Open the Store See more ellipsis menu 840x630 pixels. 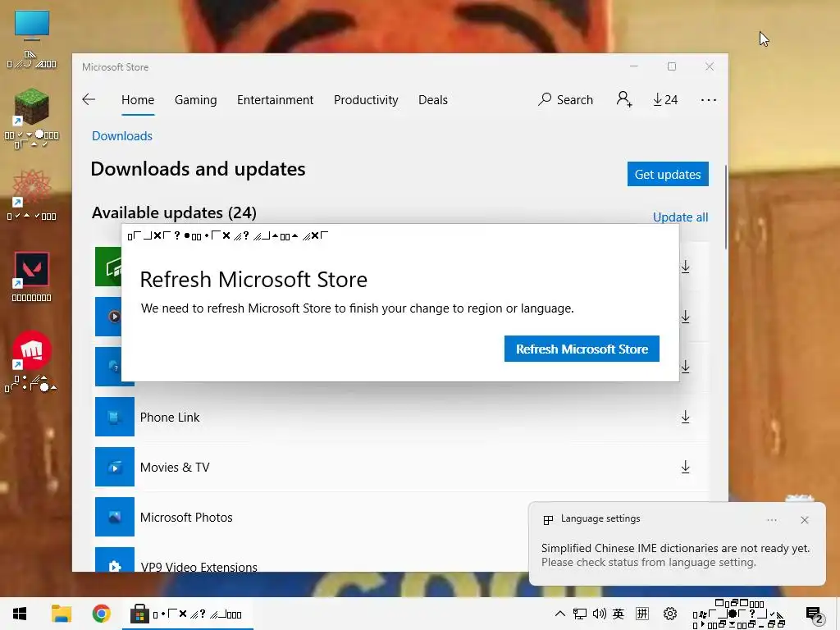point(708,99)
